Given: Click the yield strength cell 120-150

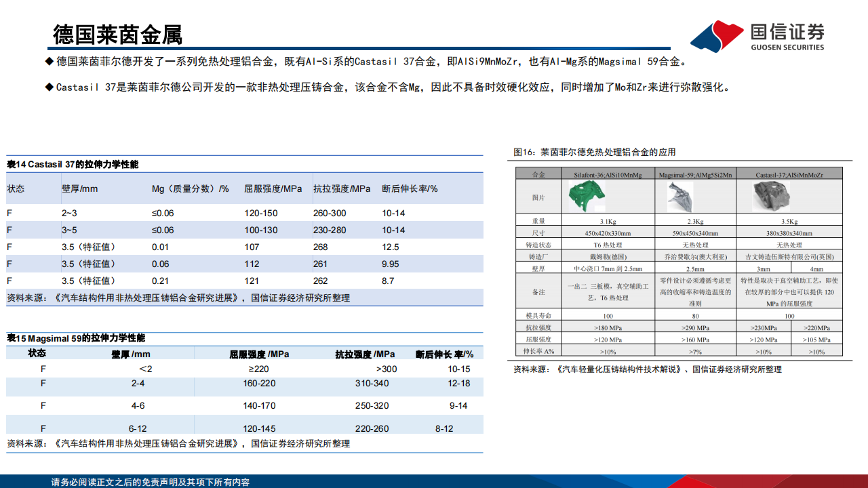Looking at the screenshot, I should (261, 213).
